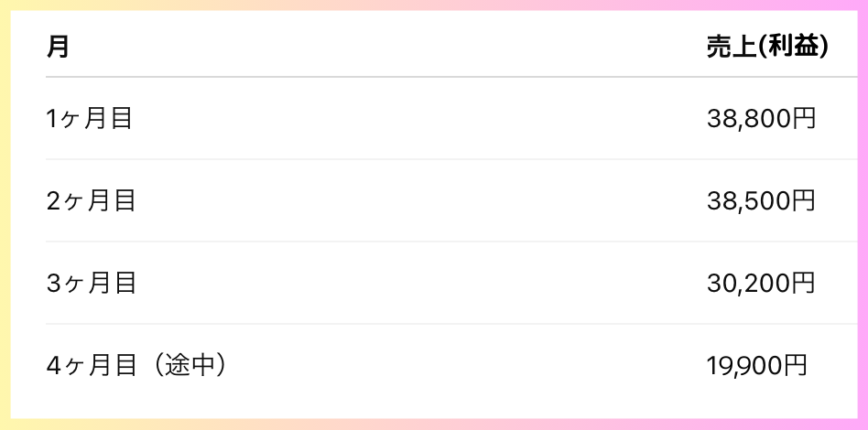The width and height of the screenshot is (868, 430).
Task: Select the 4ヶ月目 row label text
Action: click(x=91, y=366)
